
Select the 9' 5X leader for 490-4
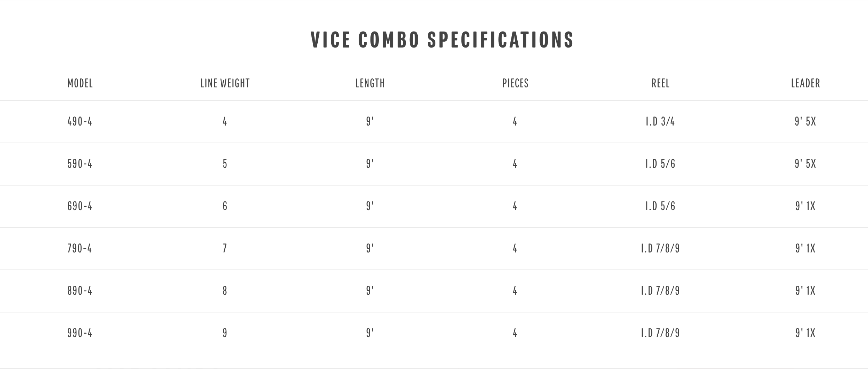806,121
